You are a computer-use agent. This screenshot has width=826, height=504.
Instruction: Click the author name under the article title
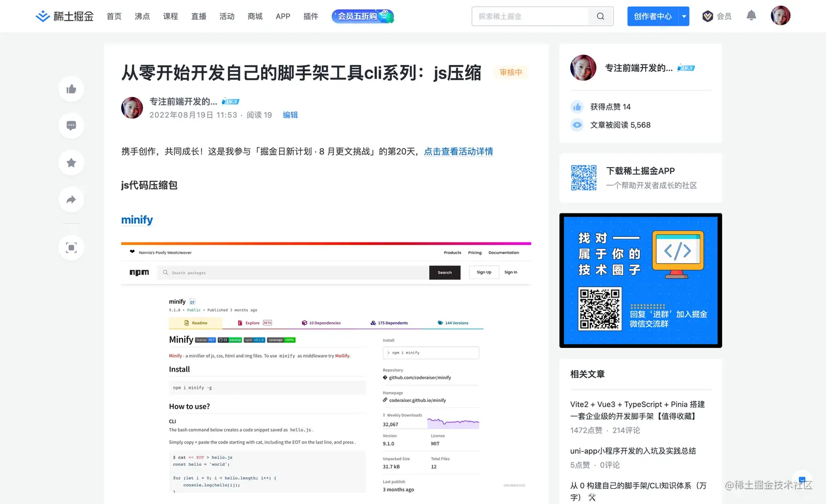pos(184,102)
